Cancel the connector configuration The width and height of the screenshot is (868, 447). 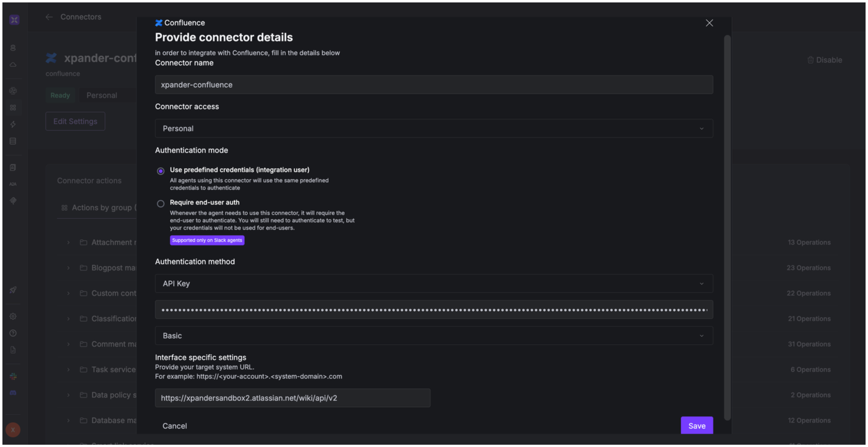pos(175,426)
